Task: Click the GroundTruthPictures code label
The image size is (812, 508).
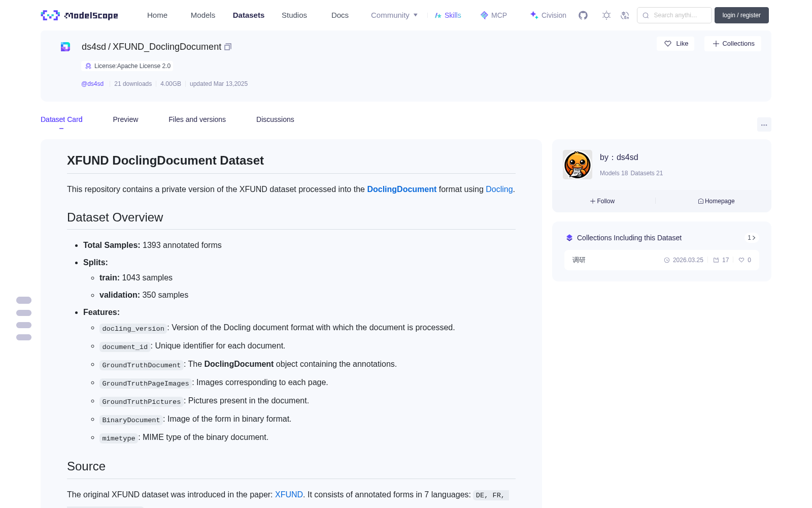Action: [141, 401]
